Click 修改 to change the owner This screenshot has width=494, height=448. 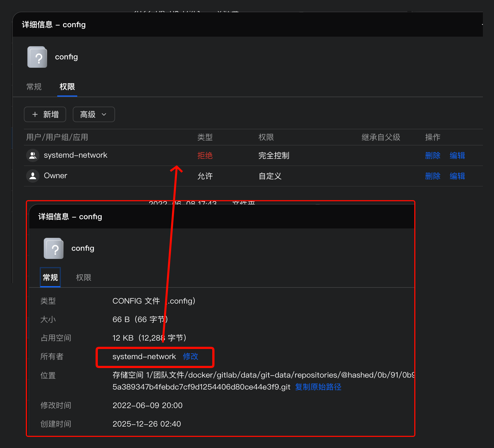click(x=191, y=356)
